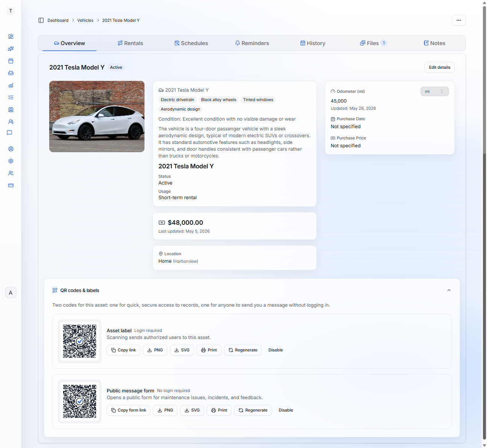Copy link for the Asset label

tap(124, 350)
